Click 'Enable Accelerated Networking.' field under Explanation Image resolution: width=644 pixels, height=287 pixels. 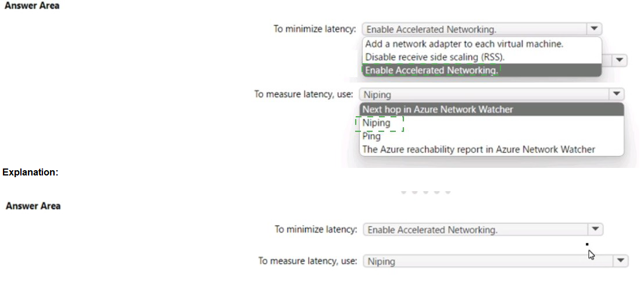point(475,230)
